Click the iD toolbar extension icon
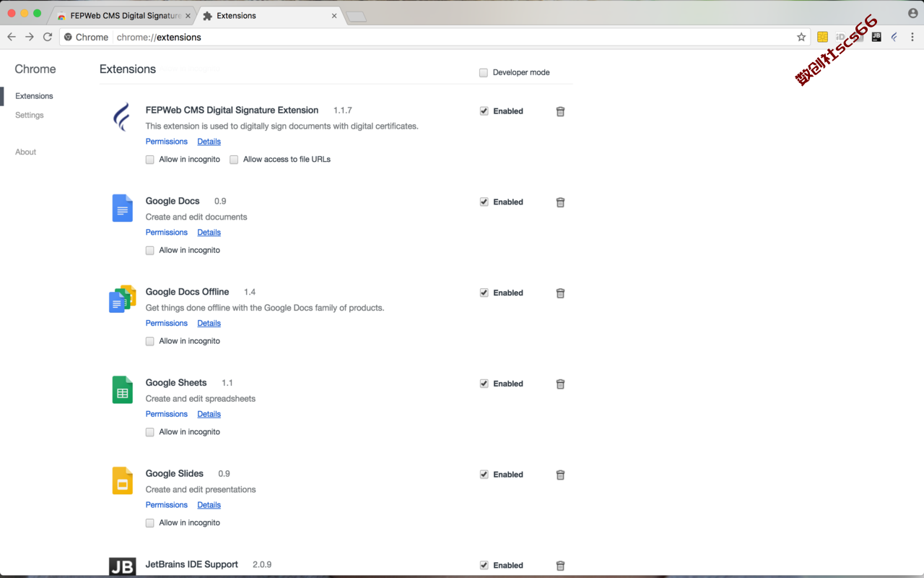 (x=840, y=37)
